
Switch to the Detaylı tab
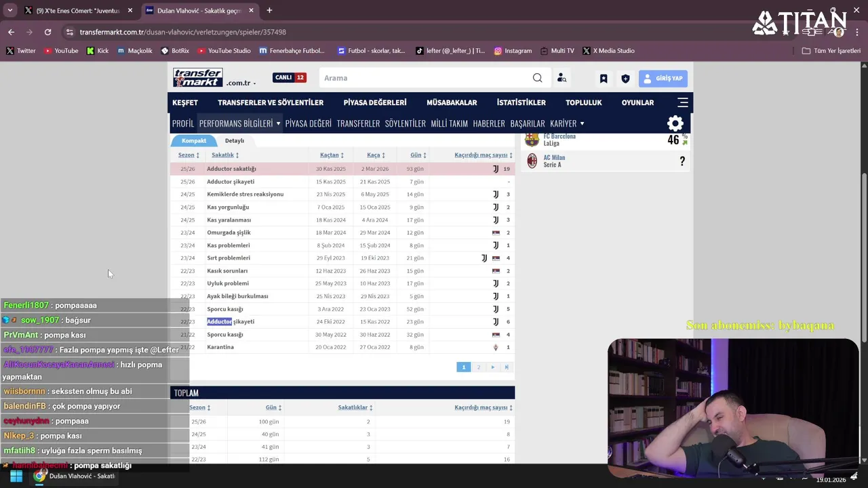(x=235, y=140)
